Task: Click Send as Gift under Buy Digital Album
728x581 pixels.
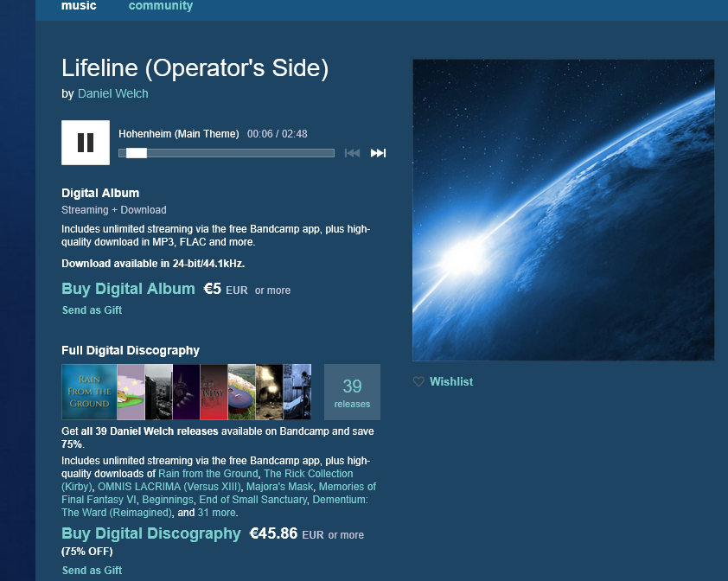Action: [x=92, y=310]
